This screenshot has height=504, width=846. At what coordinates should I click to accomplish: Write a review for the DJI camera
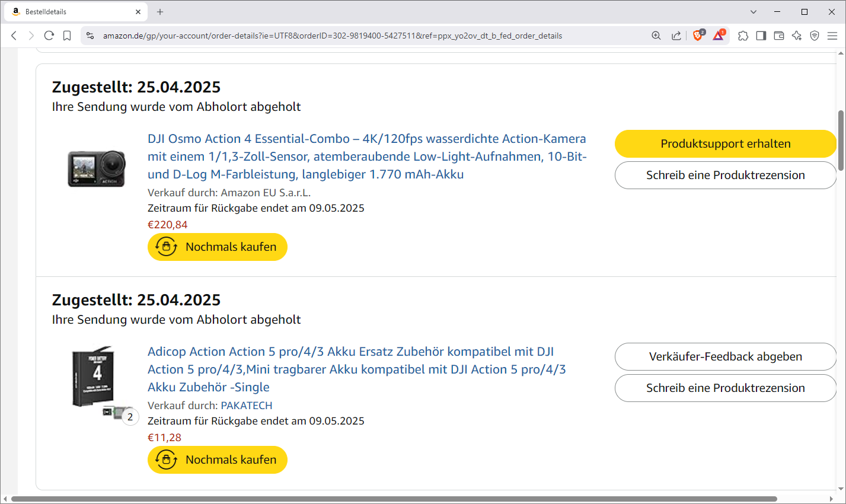click(x=726, y=175)
